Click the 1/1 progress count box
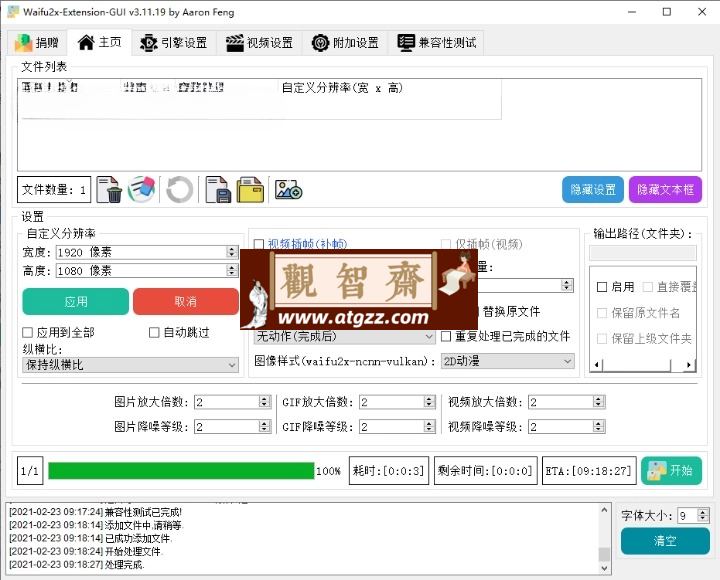 30,471
